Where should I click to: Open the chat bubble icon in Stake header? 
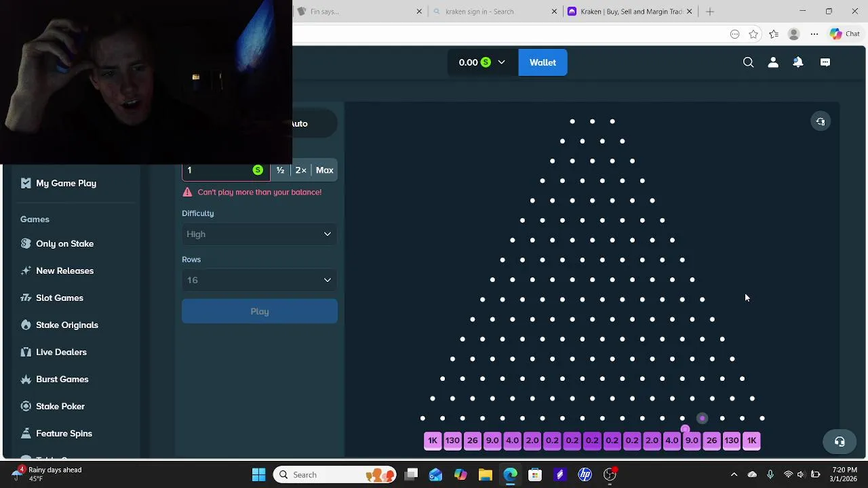(825, 62)
